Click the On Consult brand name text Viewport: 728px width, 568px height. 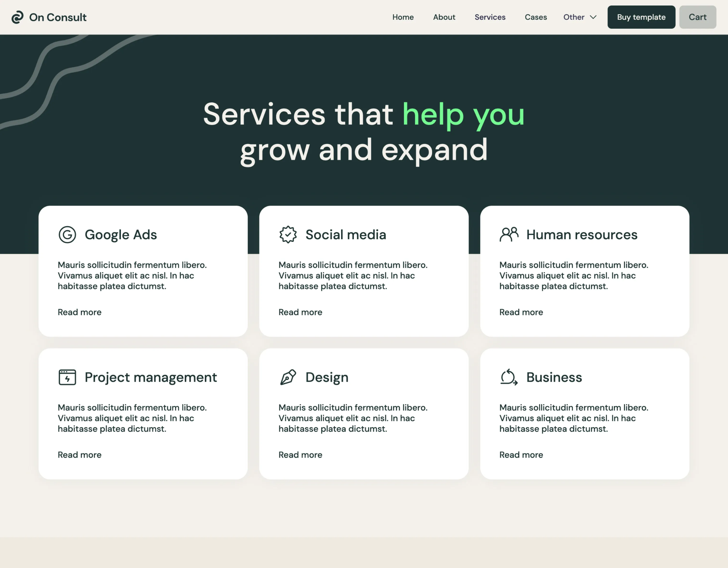click(x=58, y=17)
